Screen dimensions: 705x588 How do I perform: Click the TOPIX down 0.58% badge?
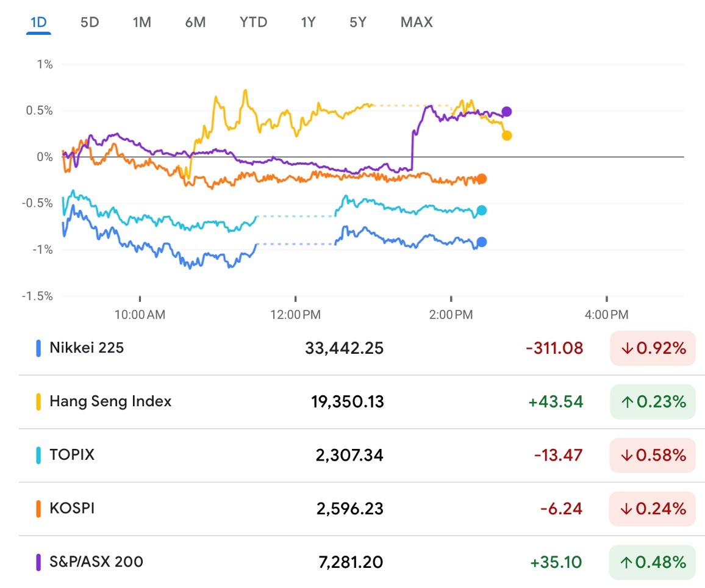pyautogui.click(x=653, y=456)
